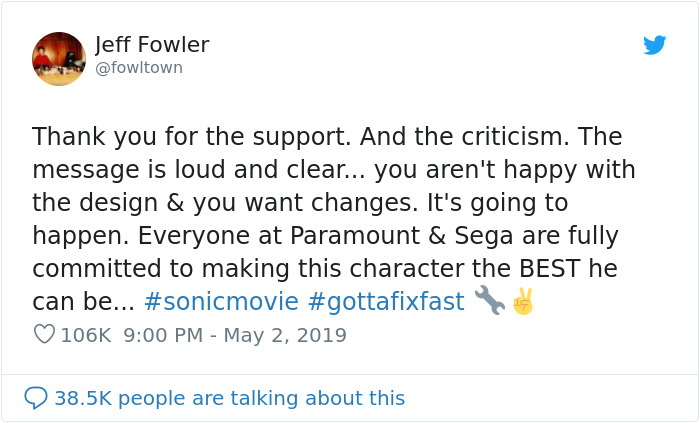The image size is (700, 423).
Task: Click the 106K likes count
Action: pos(86,335)
